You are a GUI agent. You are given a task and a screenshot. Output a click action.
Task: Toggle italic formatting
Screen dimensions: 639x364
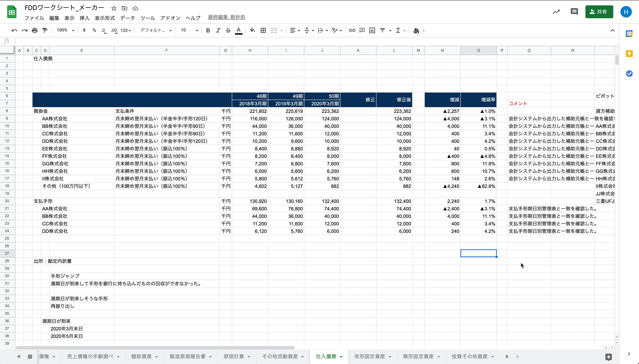point(218,31)
